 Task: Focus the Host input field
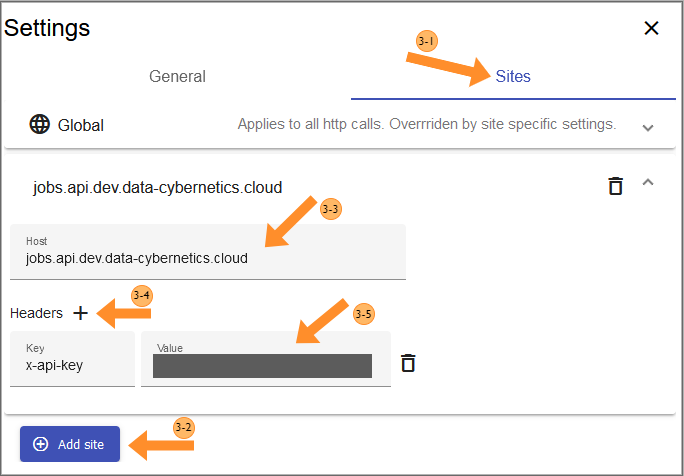tap(207, 257)
